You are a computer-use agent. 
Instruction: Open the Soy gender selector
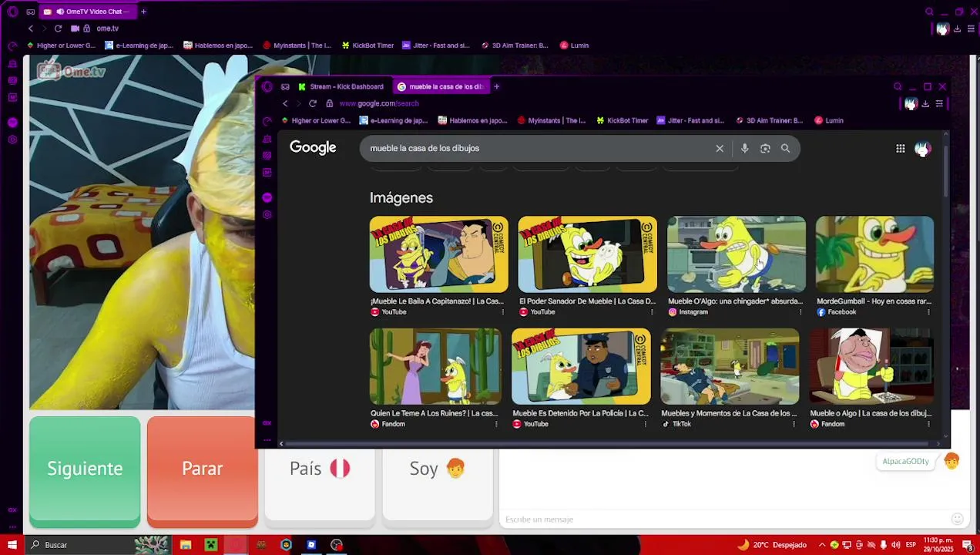point(437,469)
